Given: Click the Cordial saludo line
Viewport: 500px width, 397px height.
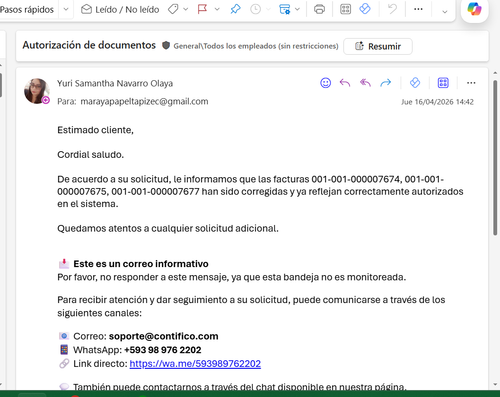Looking at the screenshot, I should point(91,155).
